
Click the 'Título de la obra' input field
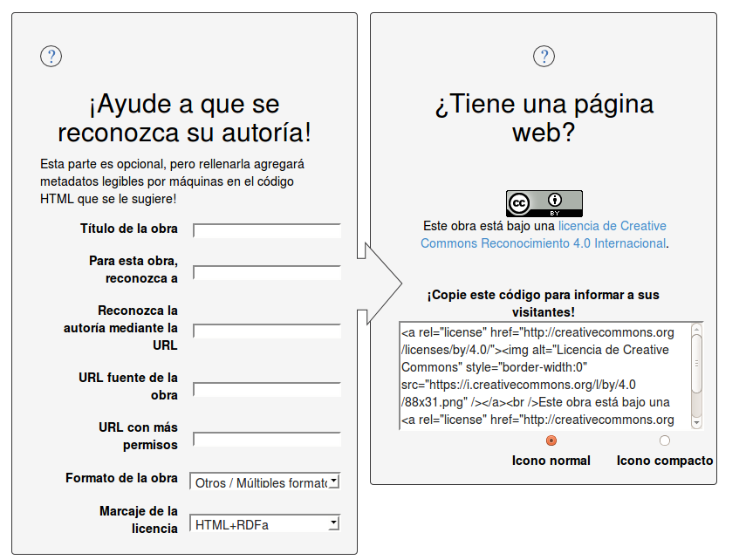(x=266, y=231)
